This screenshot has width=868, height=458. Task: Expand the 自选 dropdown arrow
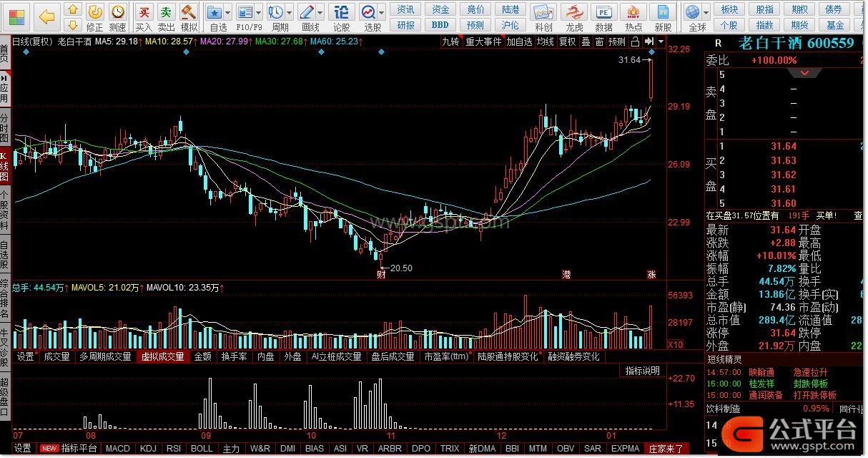coord(228,13)
